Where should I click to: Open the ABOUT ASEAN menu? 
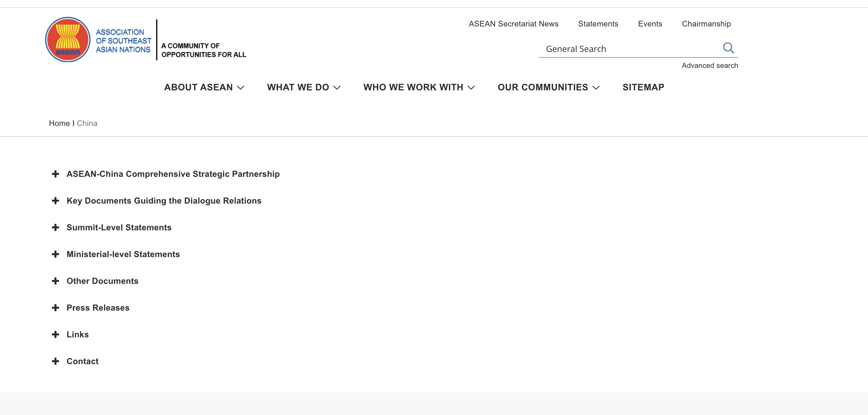pos(204,87)
